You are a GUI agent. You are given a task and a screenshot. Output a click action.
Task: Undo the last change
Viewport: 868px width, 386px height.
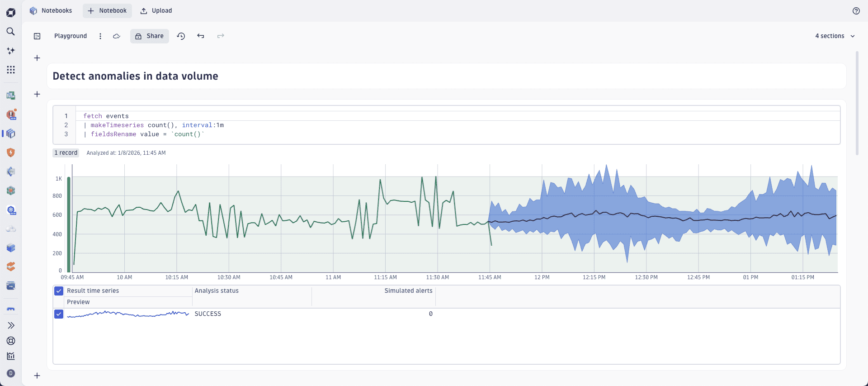(x=201, y=36)
